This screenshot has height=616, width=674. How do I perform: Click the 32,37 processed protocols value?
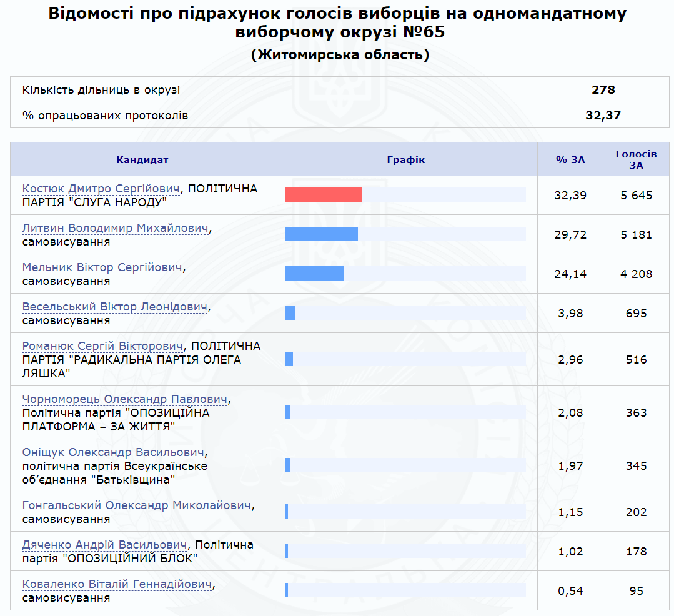pos(603,115)
